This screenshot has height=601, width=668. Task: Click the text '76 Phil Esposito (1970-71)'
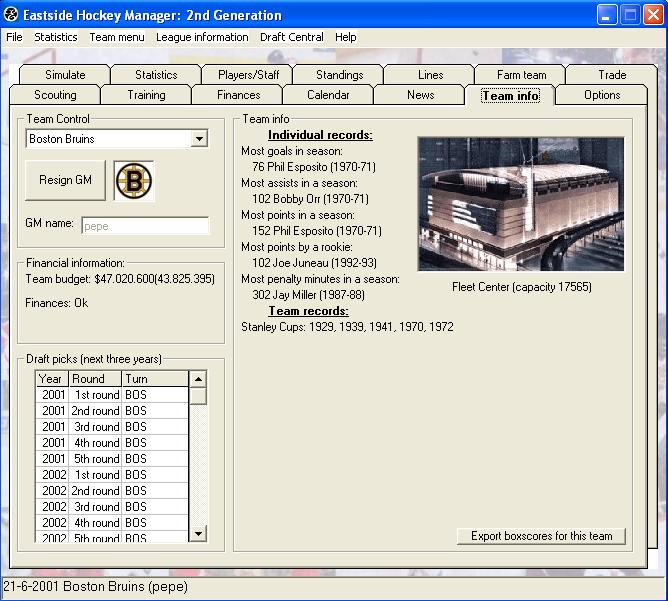click(314, 167)
